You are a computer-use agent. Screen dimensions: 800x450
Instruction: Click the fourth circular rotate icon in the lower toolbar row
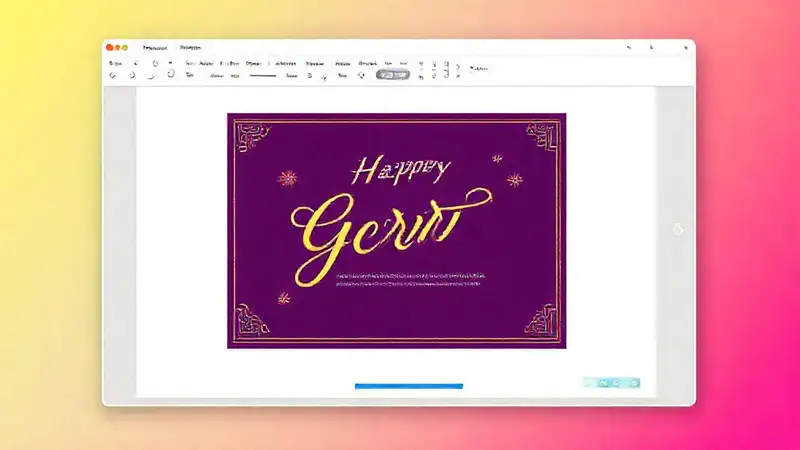(x=170, y=74)
